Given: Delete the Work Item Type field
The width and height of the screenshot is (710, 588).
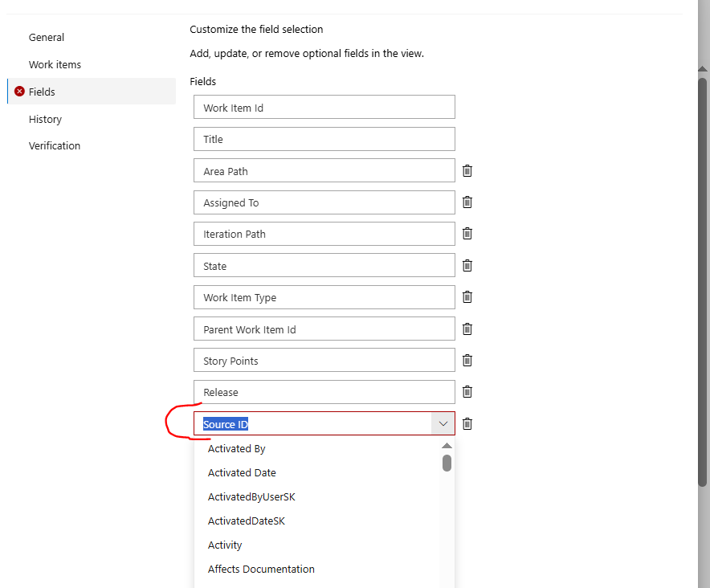Looking at the screenshot, I should tap(467, 296).
